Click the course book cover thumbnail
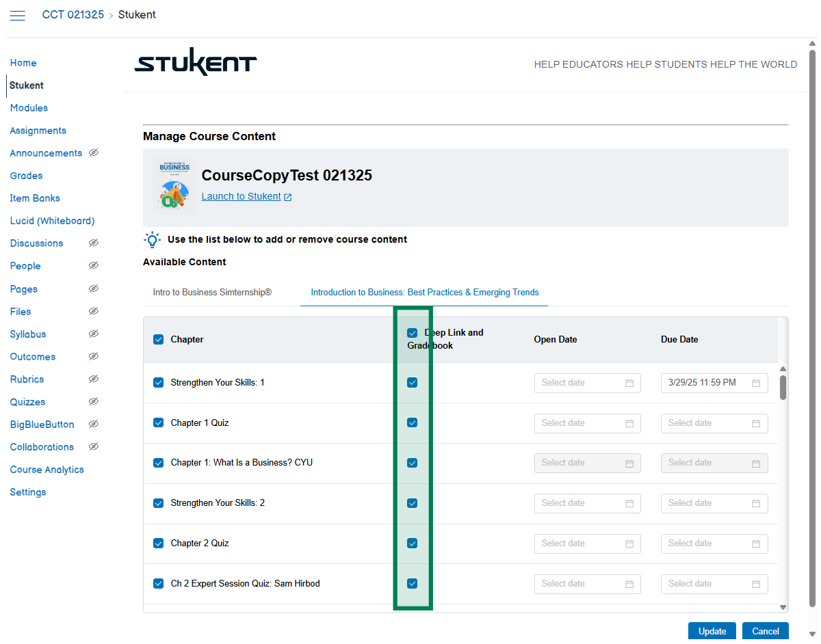Screen dimensions: 821x644 174,186
